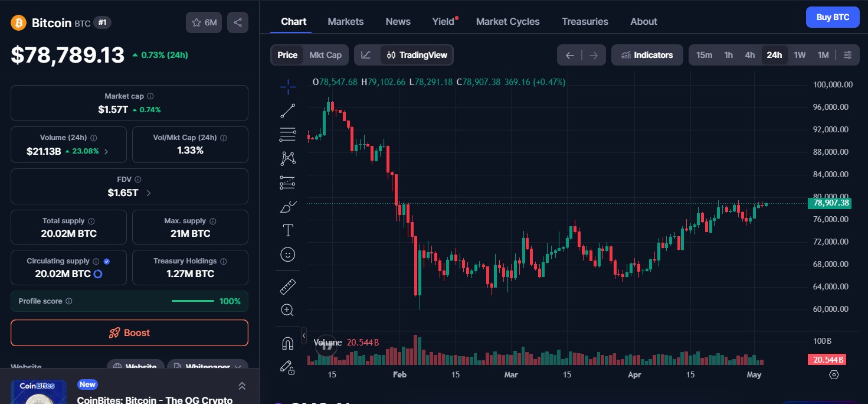The image size is (868, 404).
Task: Open chart settings gear near price axis
Action: pyautogui.click(x=834, y=374)
